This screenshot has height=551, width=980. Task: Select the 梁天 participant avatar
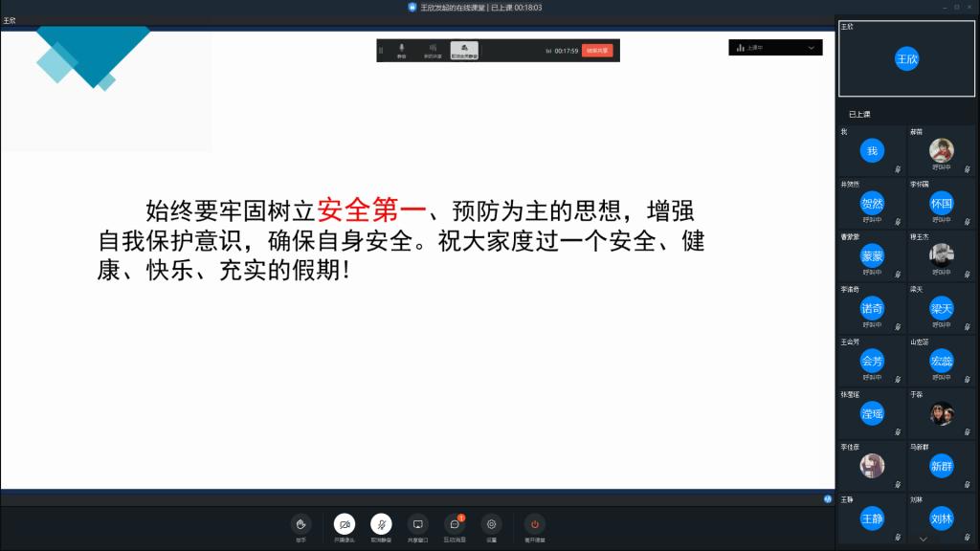click(942, 308)
